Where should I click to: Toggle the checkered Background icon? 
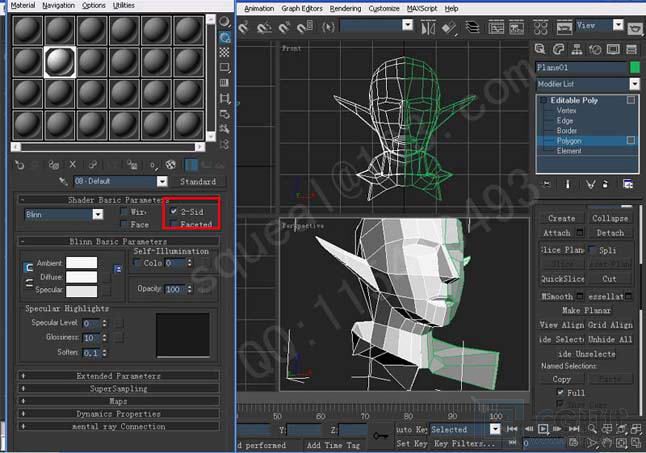(225, 52)
